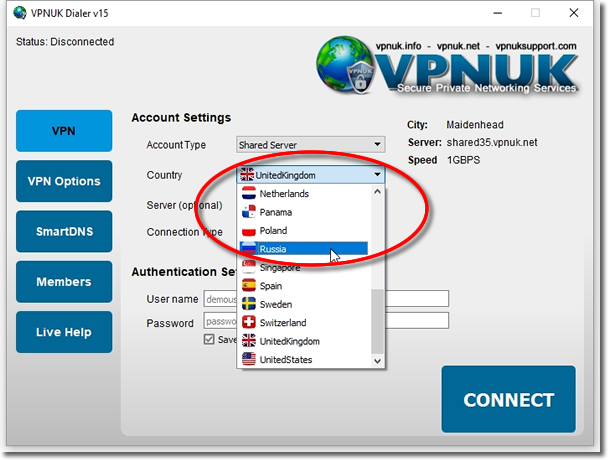608x460 pixels.
Task: Minimize the VPNUK Dialer window
Action: tap(497, 13)
